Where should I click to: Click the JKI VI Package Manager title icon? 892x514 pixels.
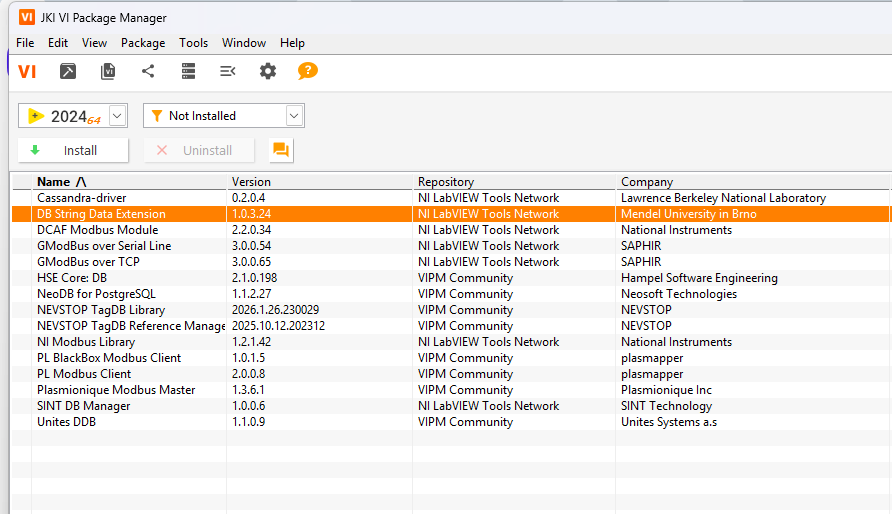pyautogui.click(x=27, y=17)
